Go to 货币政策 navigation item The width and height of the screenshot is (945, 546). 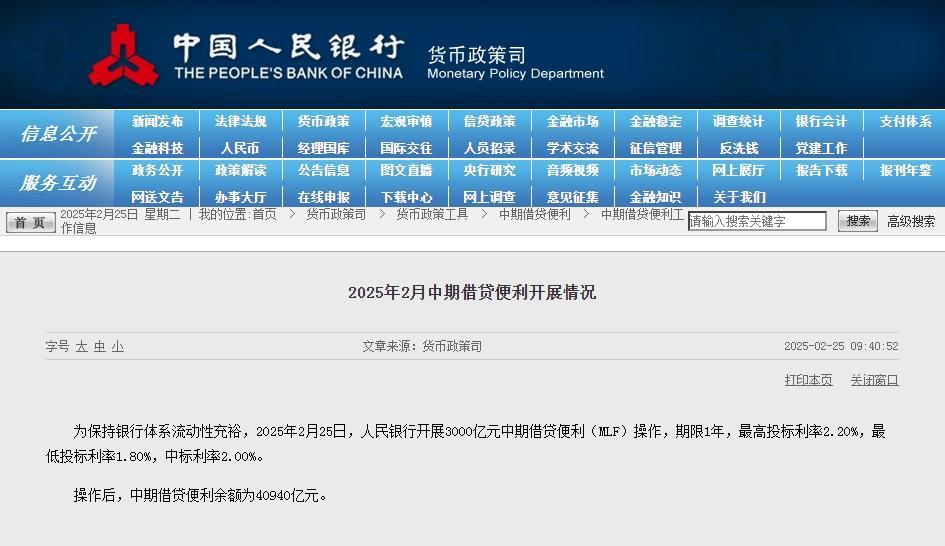pyautogui.click(x=324, y=121)
